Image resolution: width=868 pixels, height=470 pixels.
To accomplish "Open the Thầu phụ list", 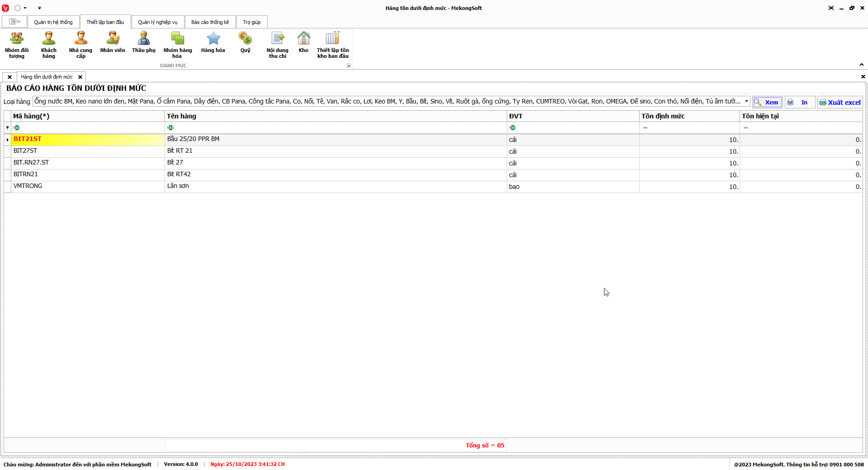I will [144, 43].
